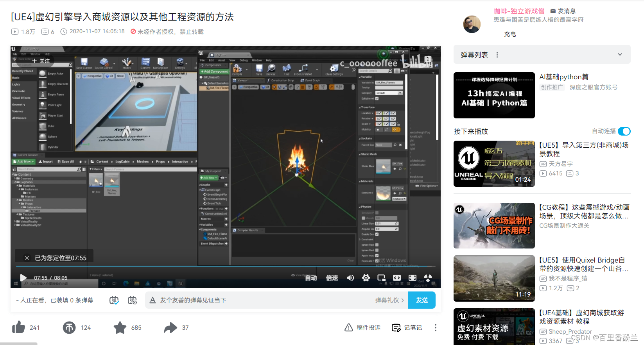This screenshot has height=345, width=644.
Task: Open 【CG教程】这些震撼游戏 title
Action: 585,211
